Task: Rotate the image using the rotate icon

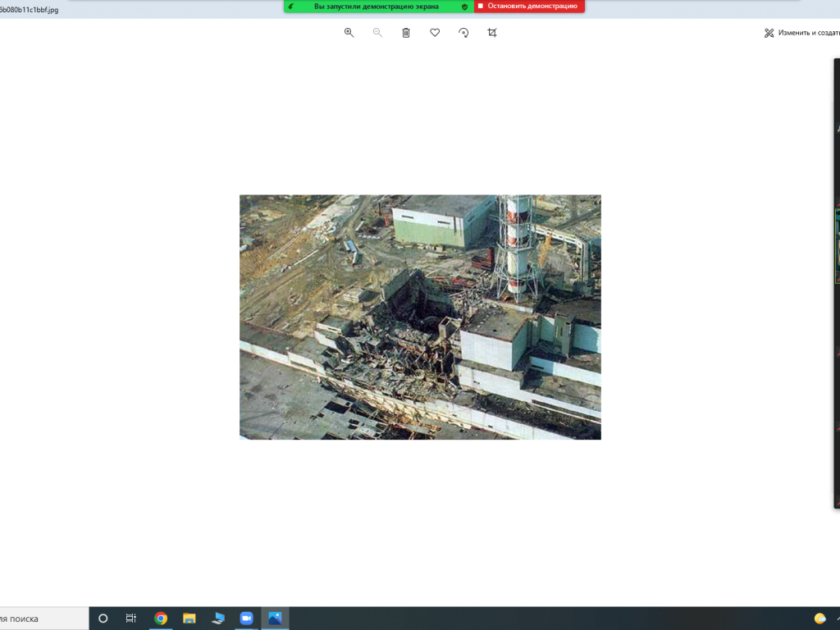Action: click(x=463, y=33)
